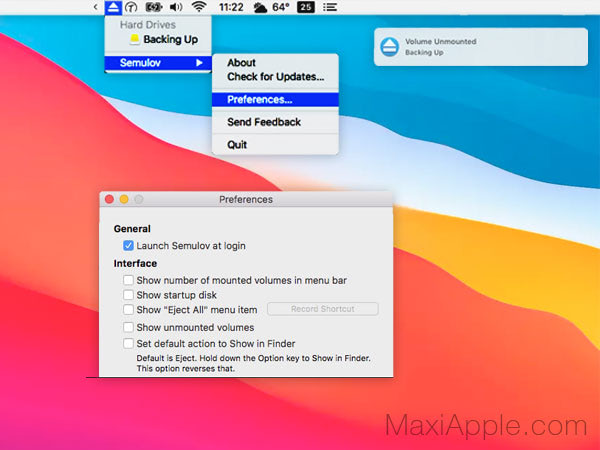This screenshot has width=600, height=450.
Task: Select Send Feedback menu item
Action: (x=275, y=122)
